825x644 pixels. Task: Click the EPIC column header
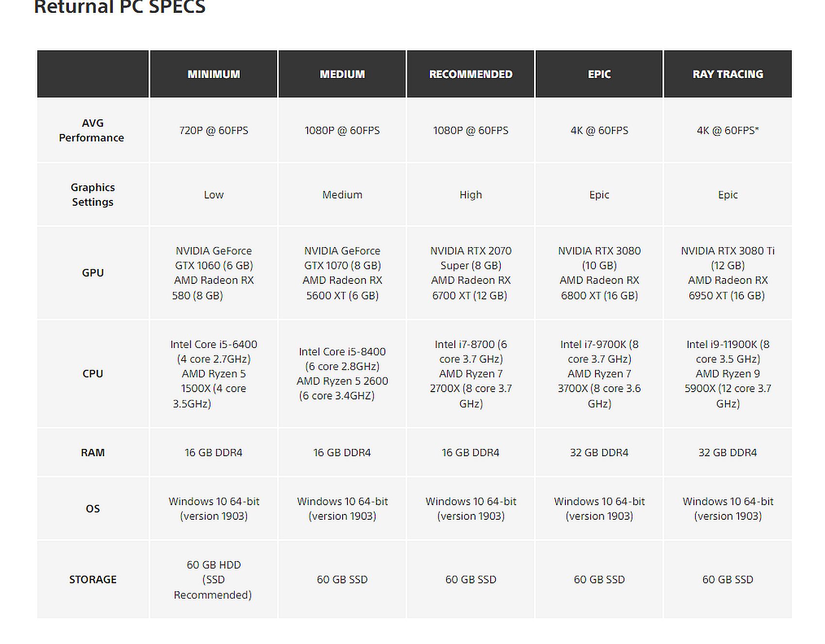(599, 74)
